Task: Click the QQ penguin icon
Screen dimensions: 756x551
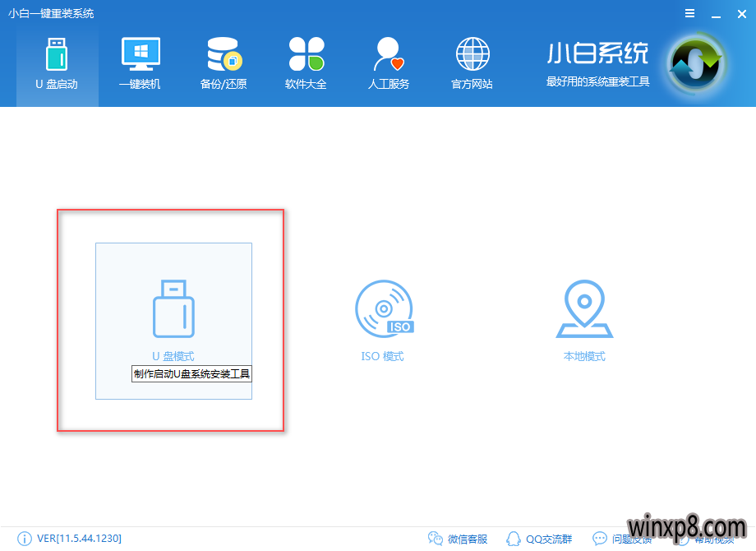Action: (514, 539)
